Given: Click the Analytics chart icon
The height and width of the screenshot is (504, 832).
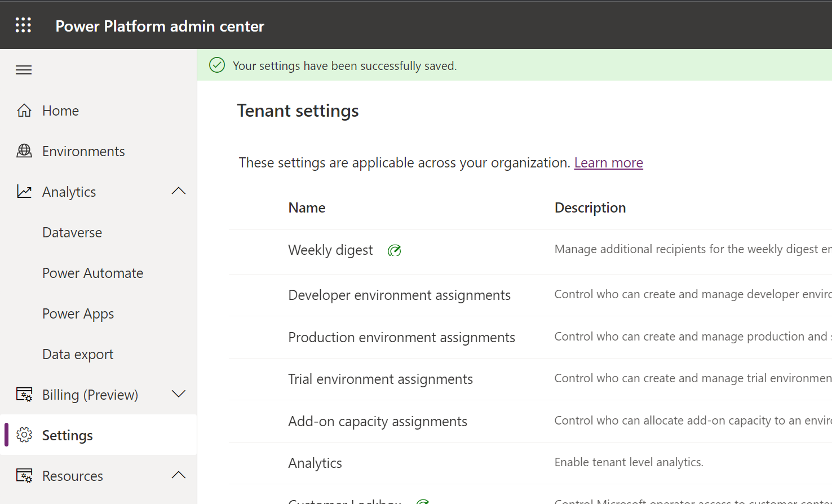Looking at the screenshot, I should 24,191.
